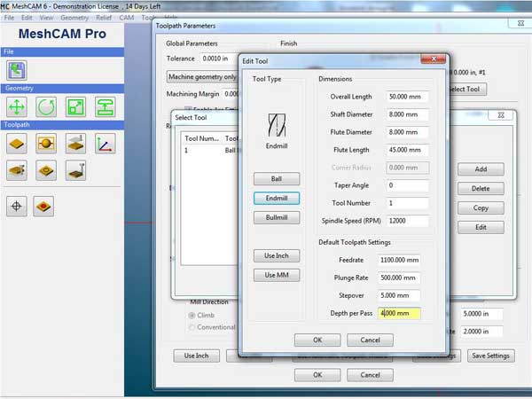Screen dimensions: 532x399
Task: Click the Stepover field
Action: point(399,295)
